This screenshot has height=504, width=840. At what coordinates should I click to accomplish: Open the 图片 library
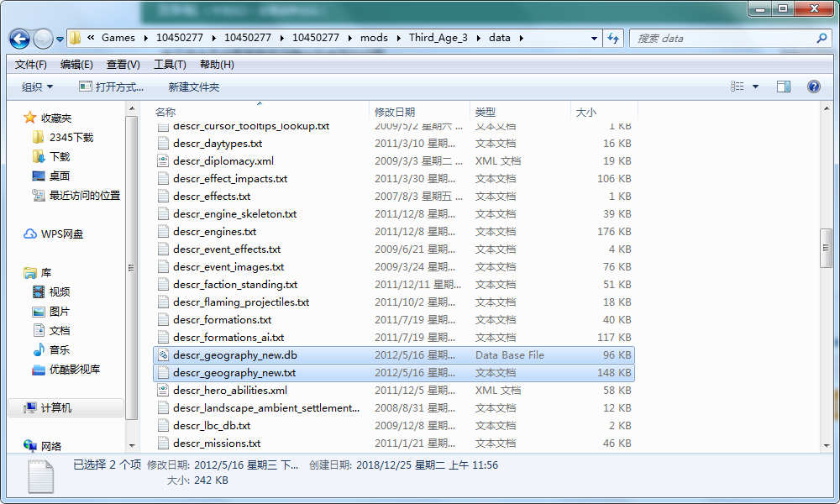point(60,311)
